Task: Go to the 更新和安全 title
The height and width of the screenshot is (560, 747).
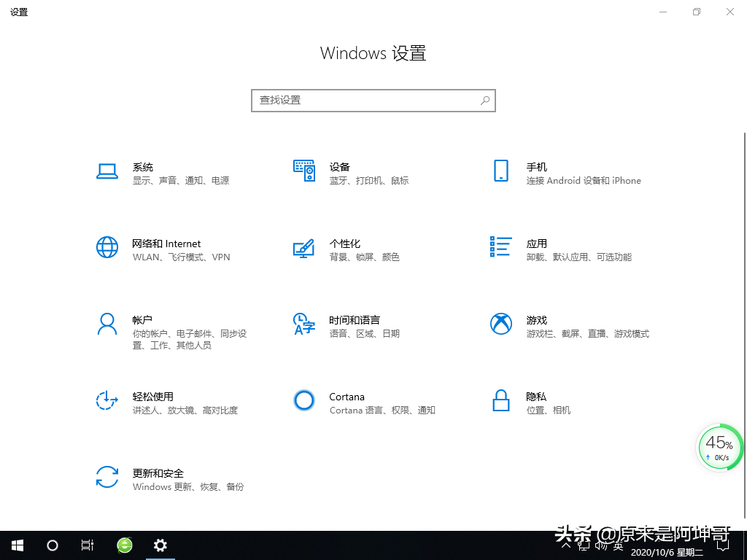Action: click(158, 473)
